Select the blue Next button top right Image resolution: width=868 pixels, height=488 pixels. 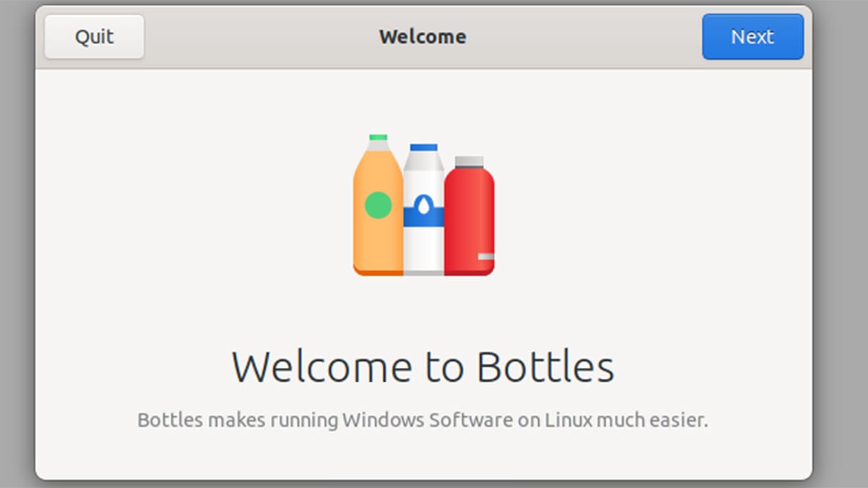pyautogui.click(x=752, y=36)
